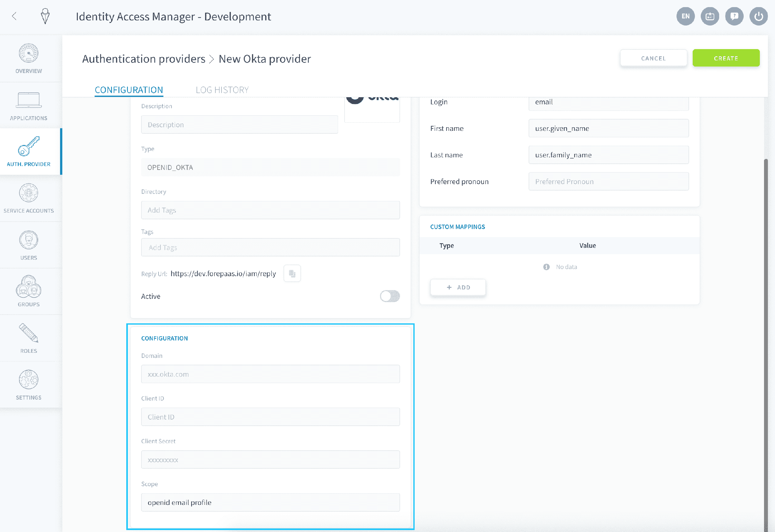Click the Cancel button
Viewport: 775px width, 532px height.
click(x=653, y=58)
